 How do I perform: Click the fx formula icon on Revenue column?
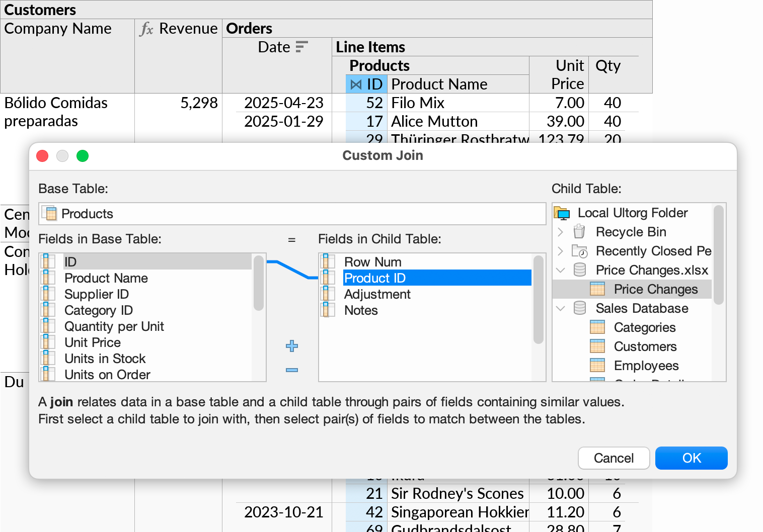point(146,29)
